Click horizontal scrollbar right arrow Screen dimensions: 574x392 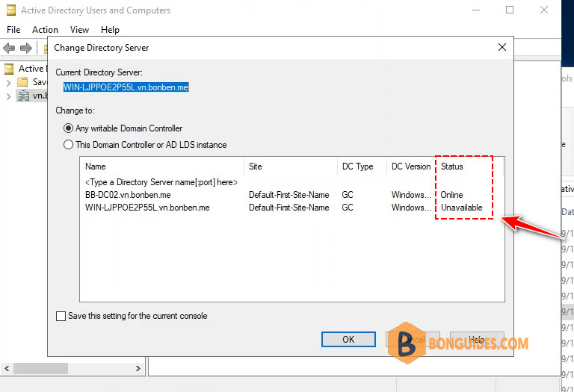138,368
